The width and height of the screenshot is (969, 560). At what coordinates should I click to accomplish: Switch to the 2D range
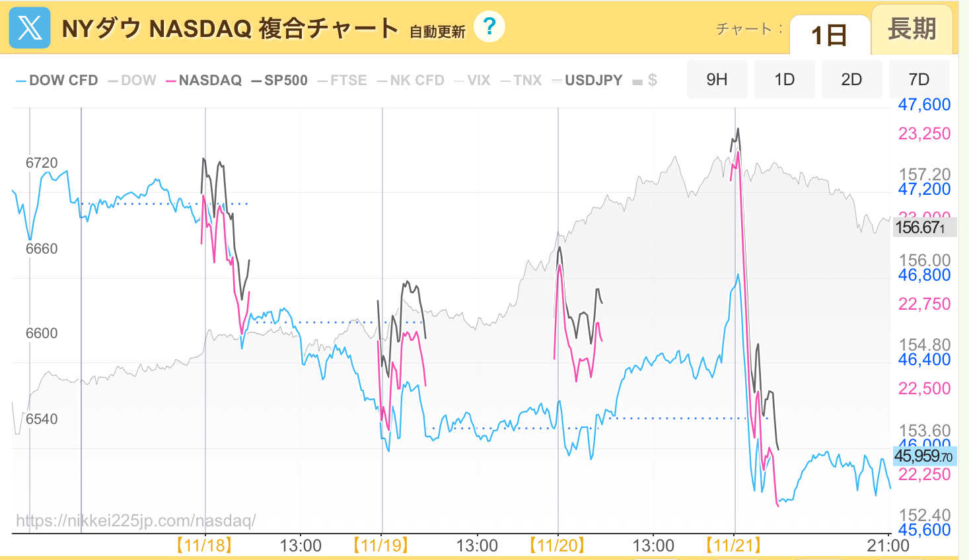851,80
